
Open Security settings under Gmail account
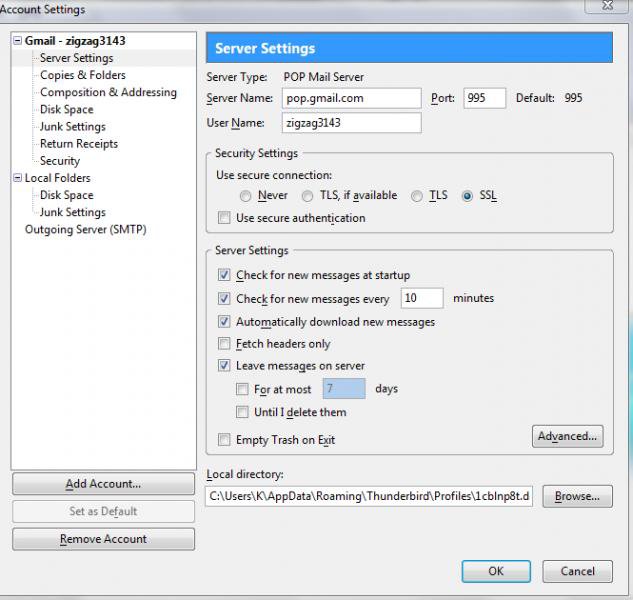[60, 161]
